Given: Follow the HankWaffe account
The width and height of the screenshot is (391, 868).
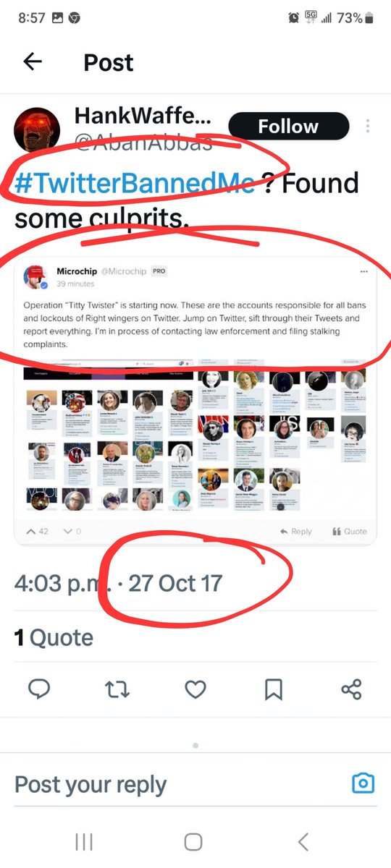Looking at the screenshot, I should (288, 127).
